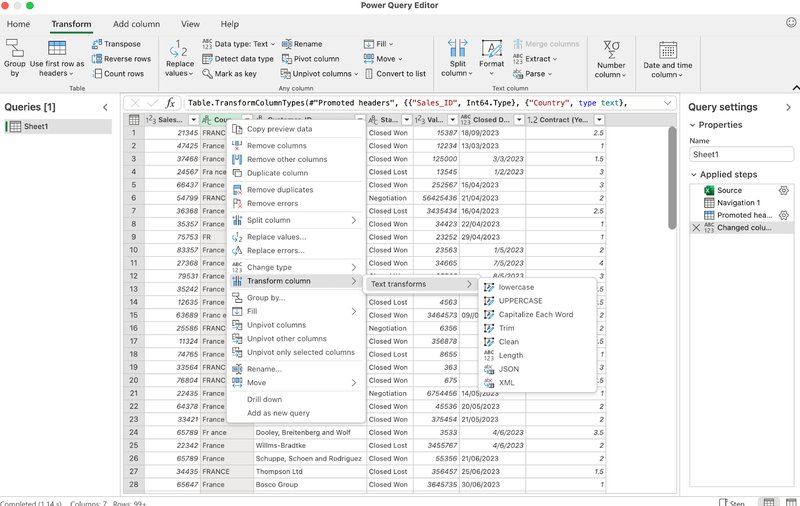The image size is (800, 506).
Task: Open Unpivot columns dropdown
Action: coord(319,73)
